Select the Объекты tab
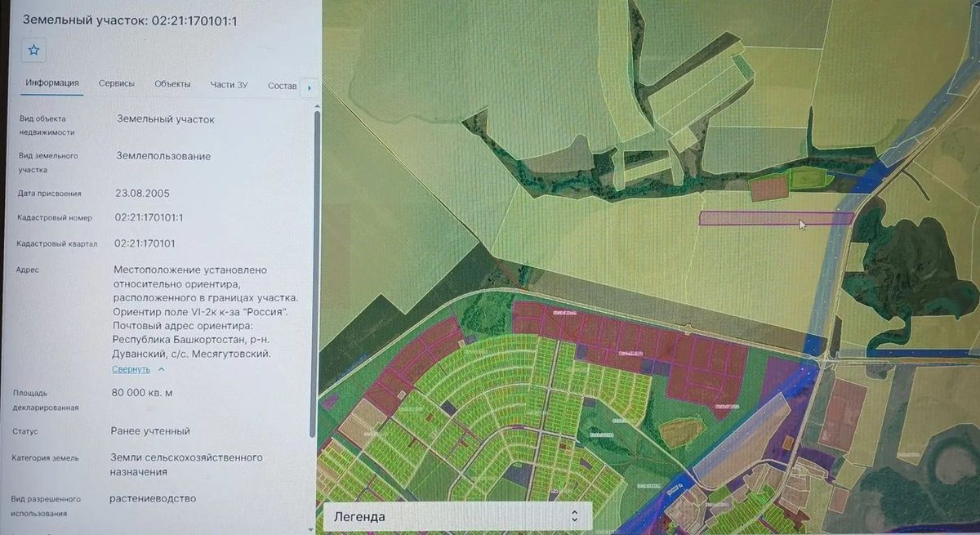980x535 pixels. click(x=172, y=84)
